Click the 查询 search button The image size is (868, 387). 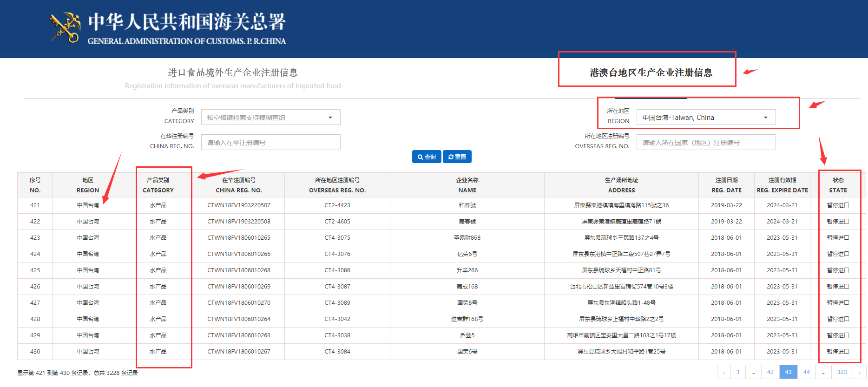tap(426, 157)
